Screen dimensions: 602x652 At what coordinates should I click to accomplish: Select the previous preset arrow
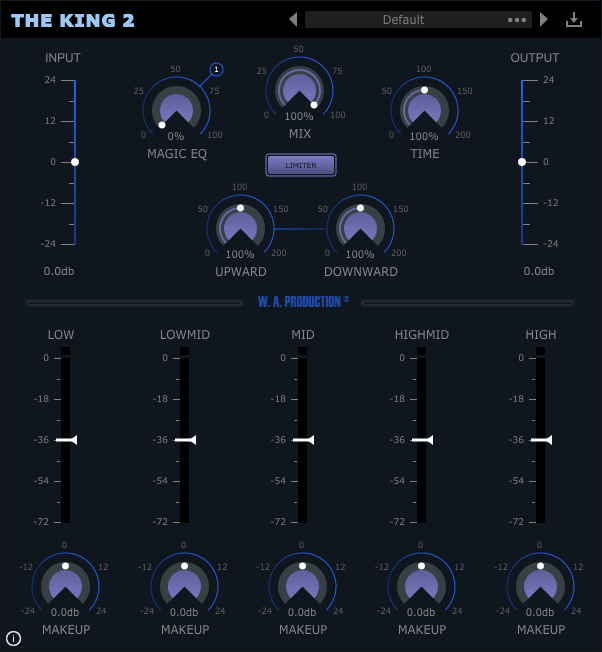[x=293, y=19]
